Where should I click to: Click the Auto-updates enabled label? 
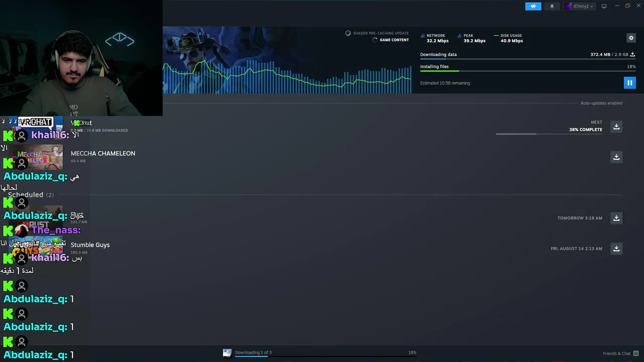pyautogui.click(x=601, y=103)
